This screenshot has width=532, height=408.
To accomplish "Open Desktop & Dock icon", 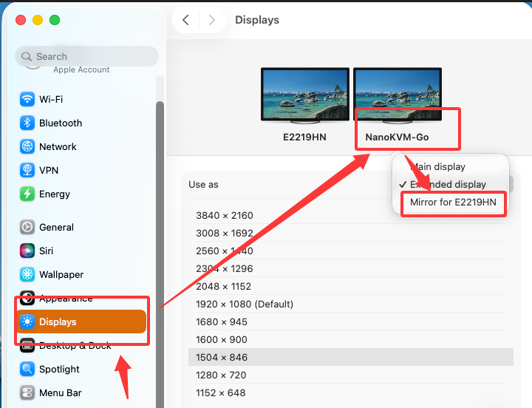I will (27, 345).
